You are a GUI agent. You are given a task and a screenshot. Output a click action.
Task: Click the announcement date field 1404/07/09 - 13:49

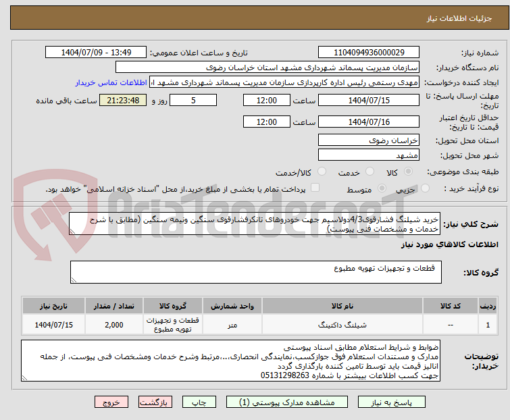pyautogui.click(x=96, y=53)
